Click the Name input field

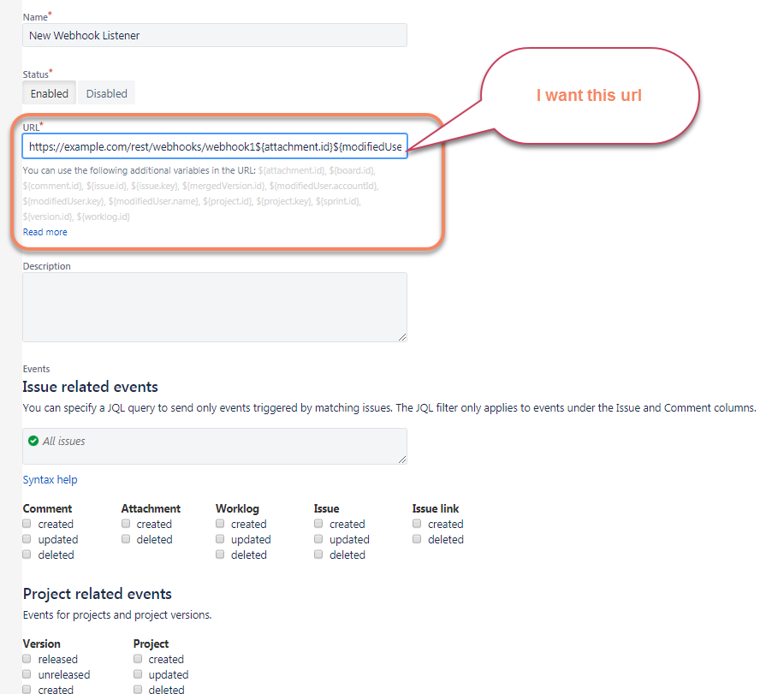tap(214, 35)
